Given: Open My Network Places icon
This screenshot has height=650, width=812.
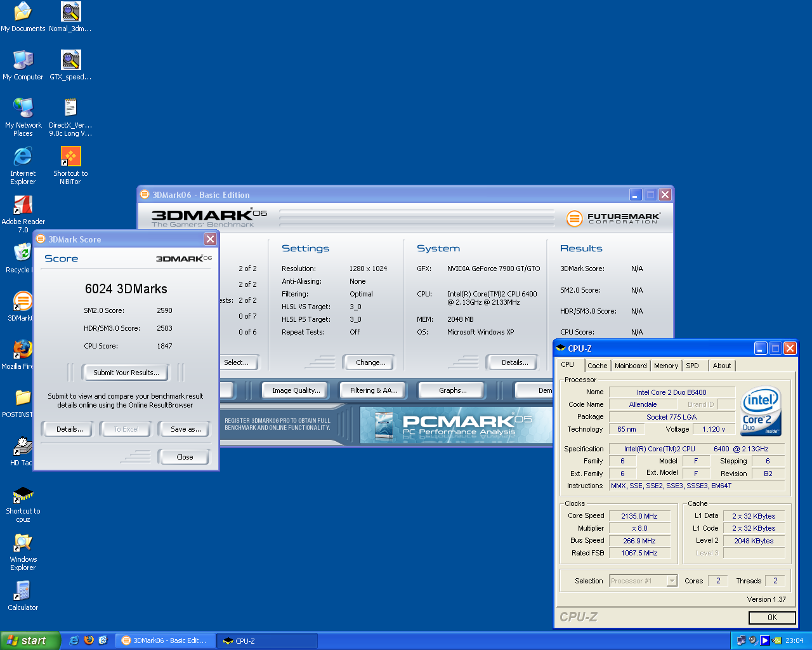Looking at the screenshot, I should [23, 117].
